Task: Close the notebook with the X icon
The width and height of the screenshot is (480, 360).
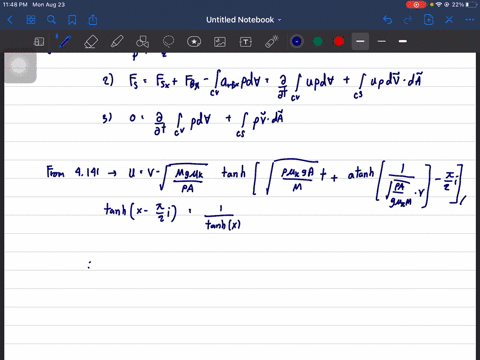Action: point(449,20)
